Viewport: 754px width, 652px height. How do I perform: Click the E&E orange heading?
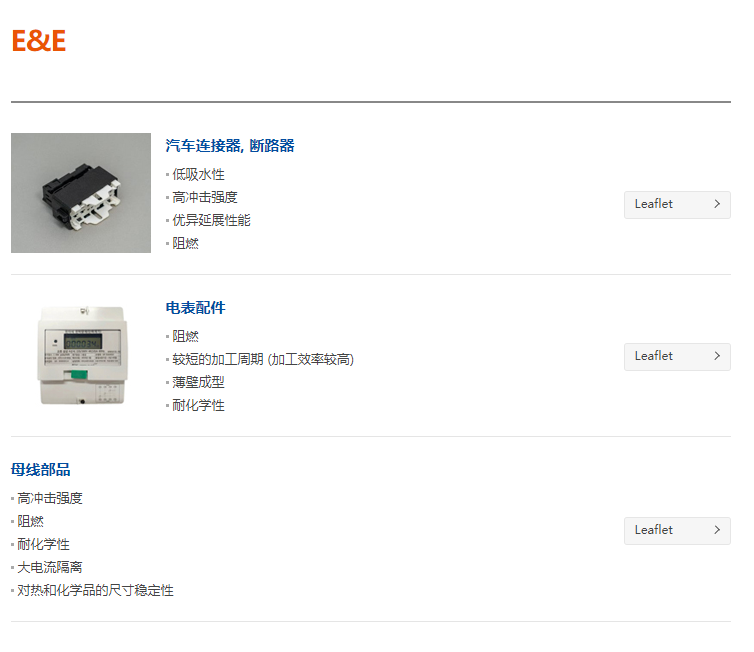point(38,40)
